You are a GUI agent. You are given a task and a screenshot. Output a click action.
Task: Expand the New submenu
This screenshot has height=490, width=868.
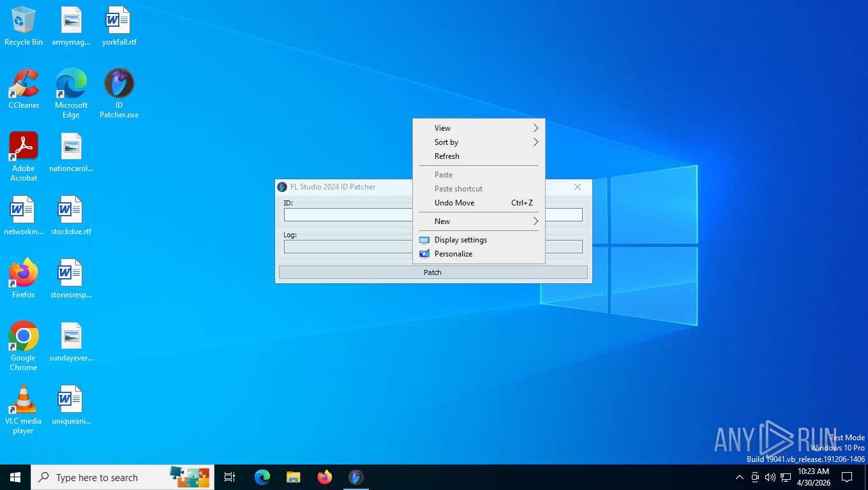point(479,221)
